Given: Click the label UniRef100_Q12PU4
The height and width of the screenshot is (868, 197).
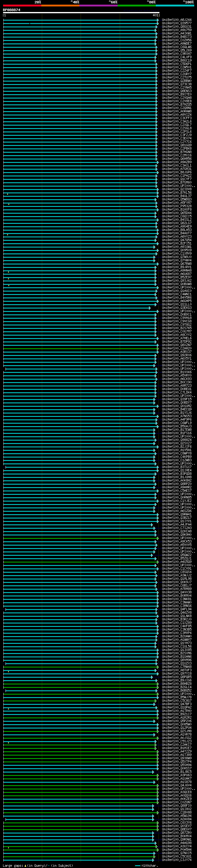Looking at the screenshot, I should 176,728.
